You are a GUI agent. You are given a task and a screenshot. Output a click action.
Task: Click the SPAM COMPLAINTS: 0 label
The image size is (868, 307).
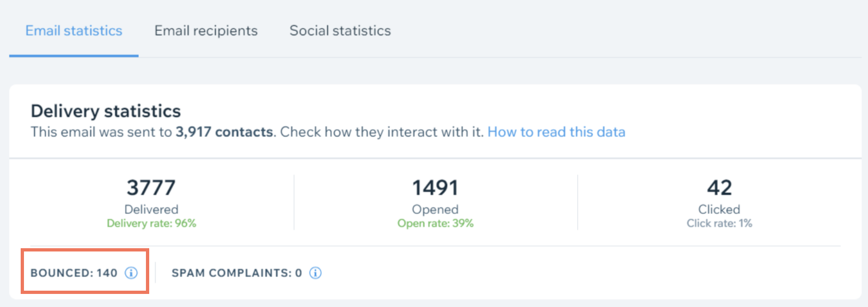[x=237, y=273]
